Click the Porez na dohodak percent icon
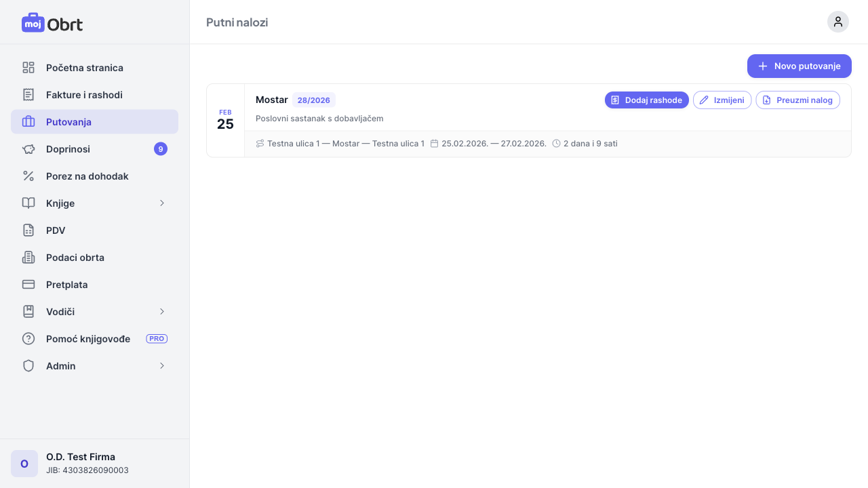The width and height of the screenshot is (868, 488). [x=28, y=176]
